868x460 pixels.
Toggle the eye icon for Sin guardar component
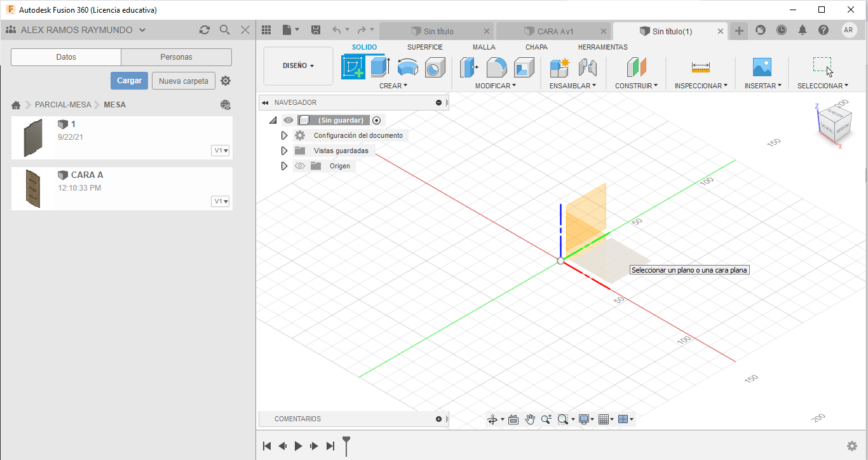pos(288,120)
